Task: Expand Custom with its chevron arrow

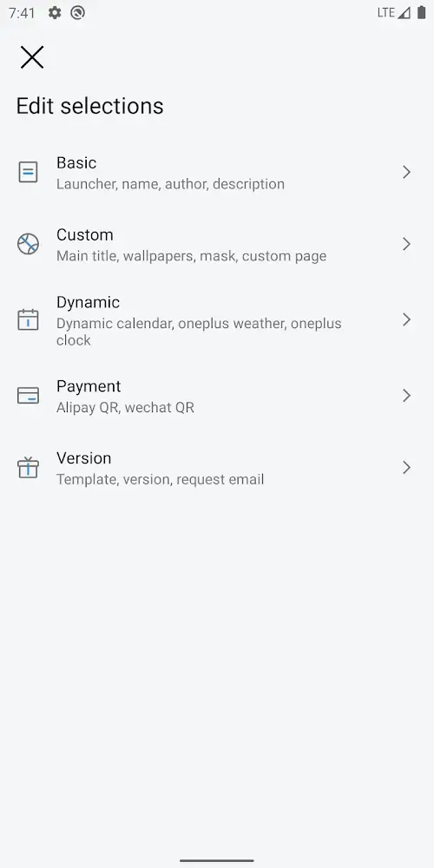Action: (407, 244)
